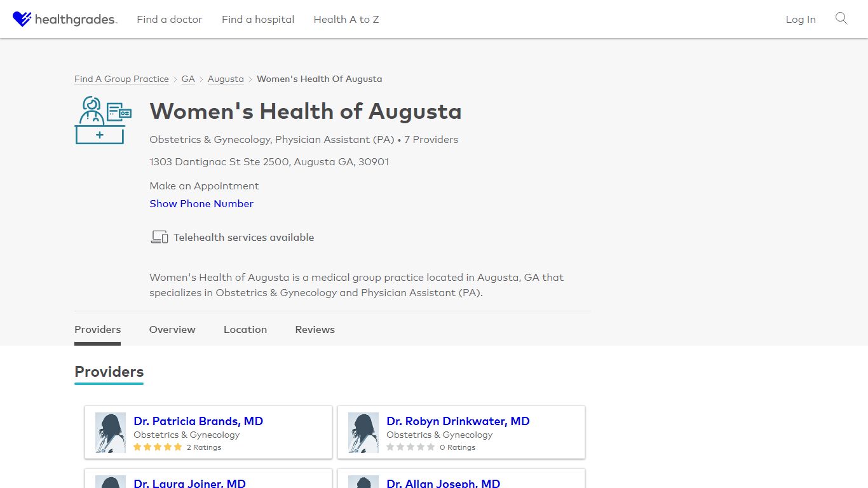Open Health A to Z menu
Viewport: 868px width, 488px height.
pos(346,20)
